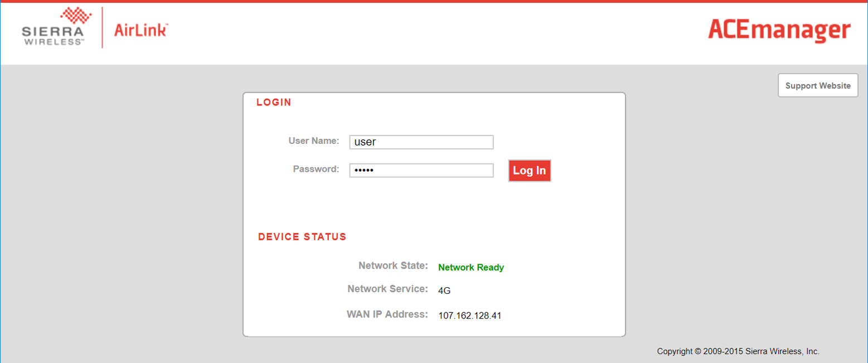Click the ACEmanager title logo
The image size is (868, 363).
(x=779, y=31)
